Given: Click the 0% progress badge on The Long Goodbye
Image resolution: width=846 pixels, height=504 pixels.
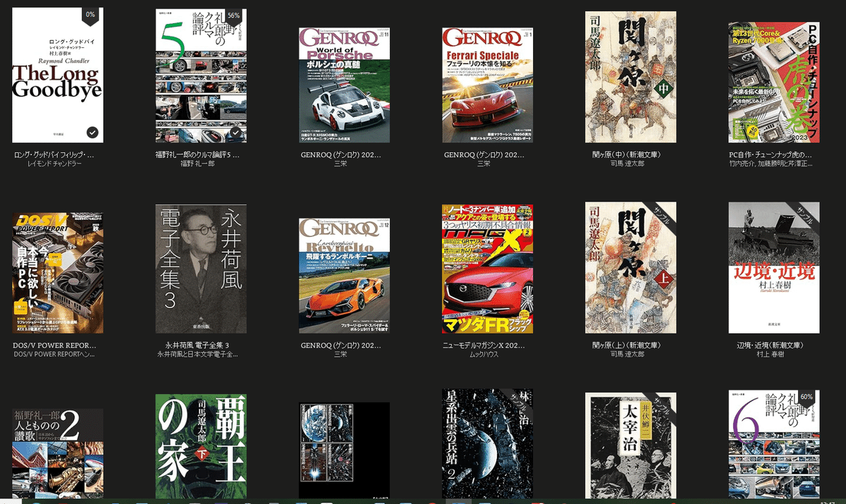Looking at the screenshot, I should (x=90, y=15).
